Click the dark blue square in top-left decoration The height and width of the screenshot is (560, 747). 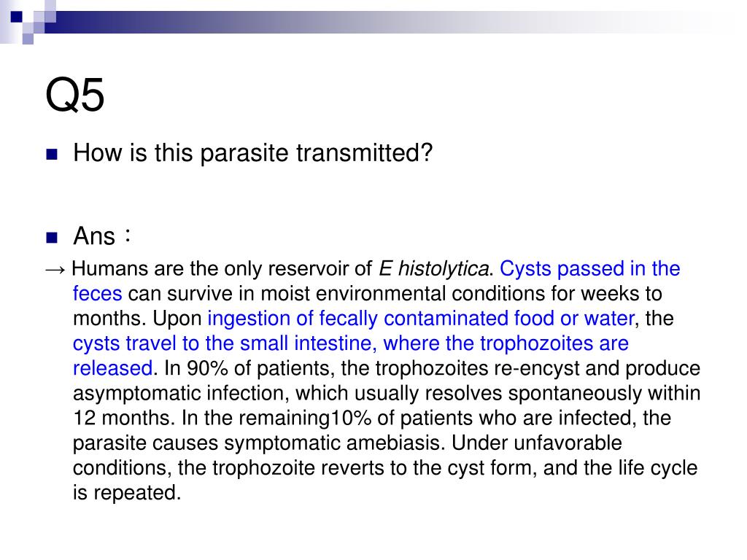coord(17,17)
